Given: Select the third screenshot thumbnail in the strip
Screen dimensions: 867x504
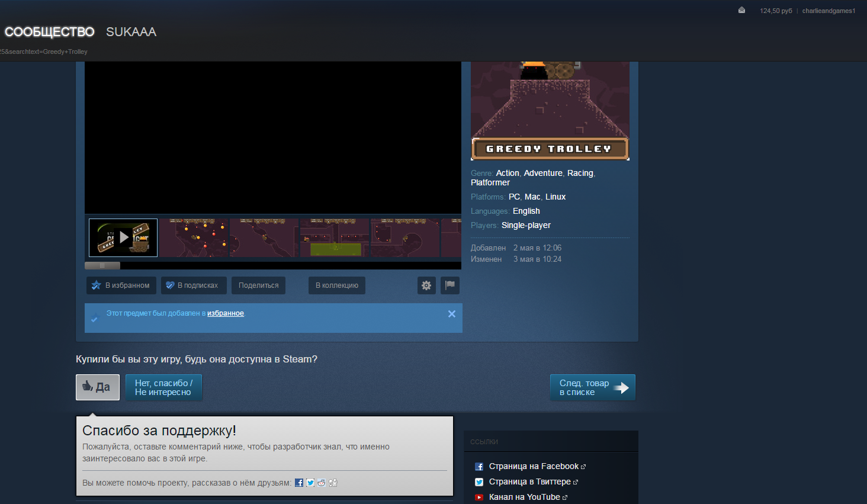Looking at the screenshot, I should pos(264,237).
